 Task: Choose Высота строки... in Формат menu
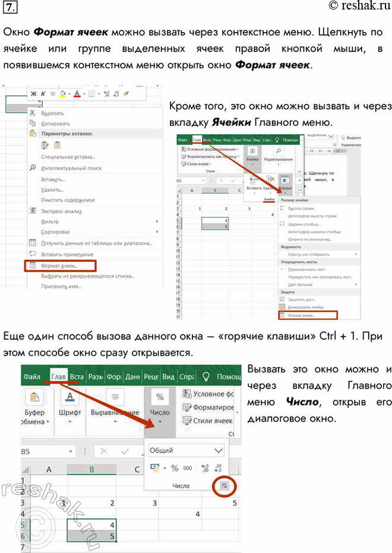tap(302, 208)
